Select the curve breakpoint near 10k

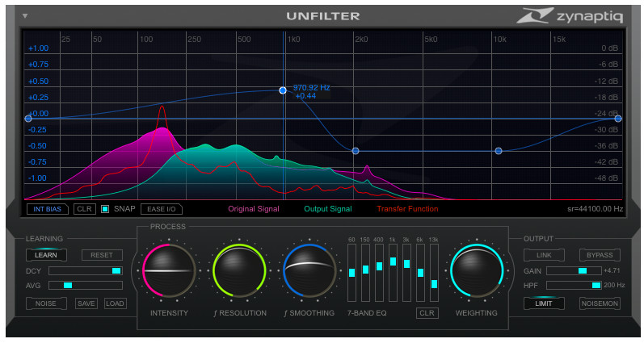coord(499,151)
